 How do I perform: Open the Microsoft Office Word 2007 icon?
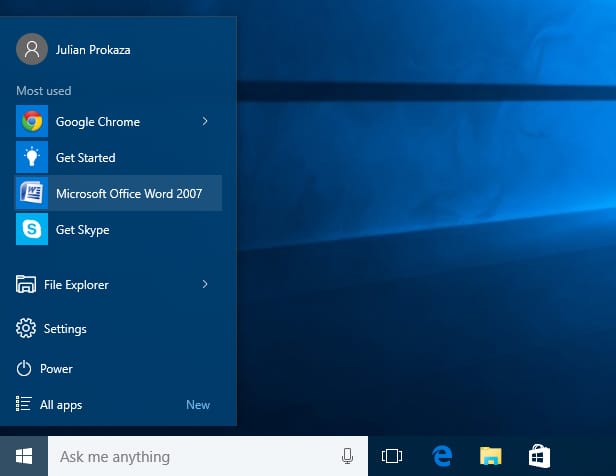pos(32,193)
